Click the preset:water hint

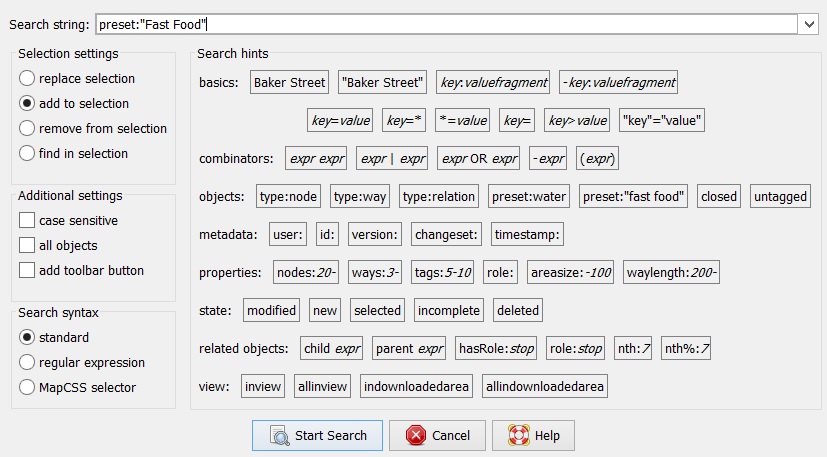click(x=529, y=196)
